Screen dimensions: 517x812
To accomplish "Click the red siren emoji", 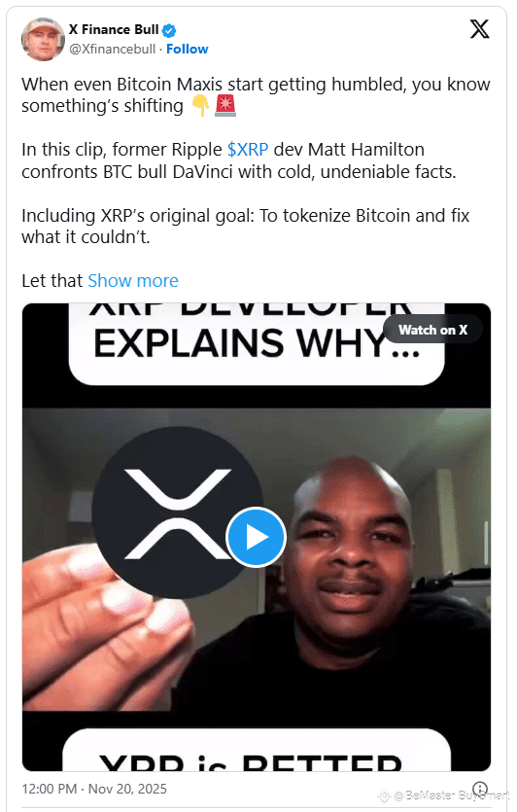I will 225,106.
